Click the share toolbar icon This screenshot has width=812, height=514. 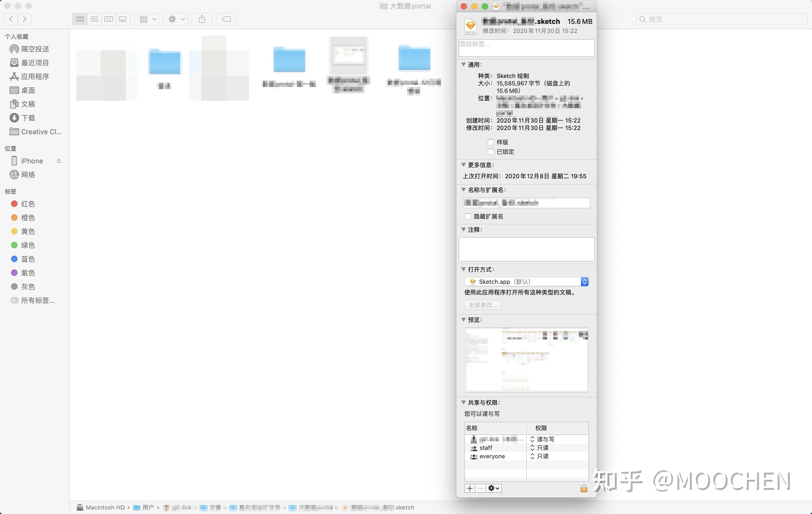202,19
